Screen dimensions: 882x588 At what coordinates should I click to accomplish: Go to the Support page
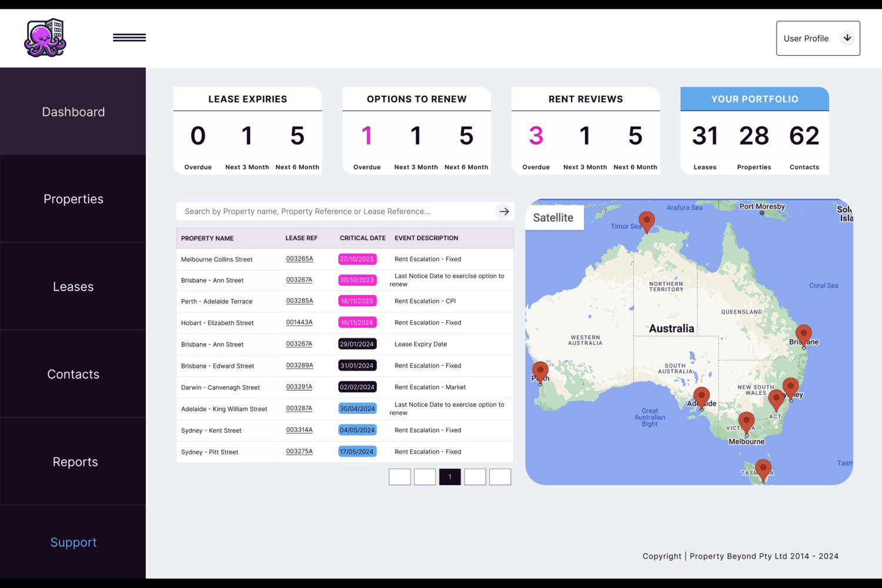click(73, 542)
